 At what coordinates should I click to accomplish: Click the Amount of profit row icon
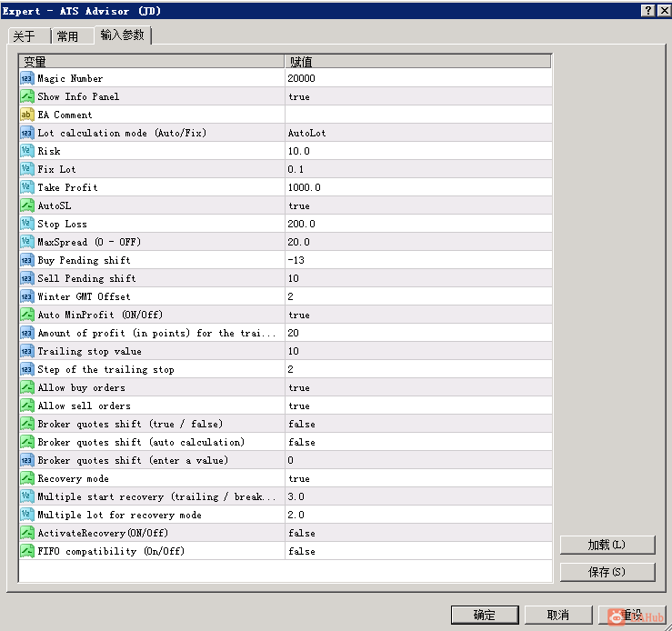pos(26,333)
